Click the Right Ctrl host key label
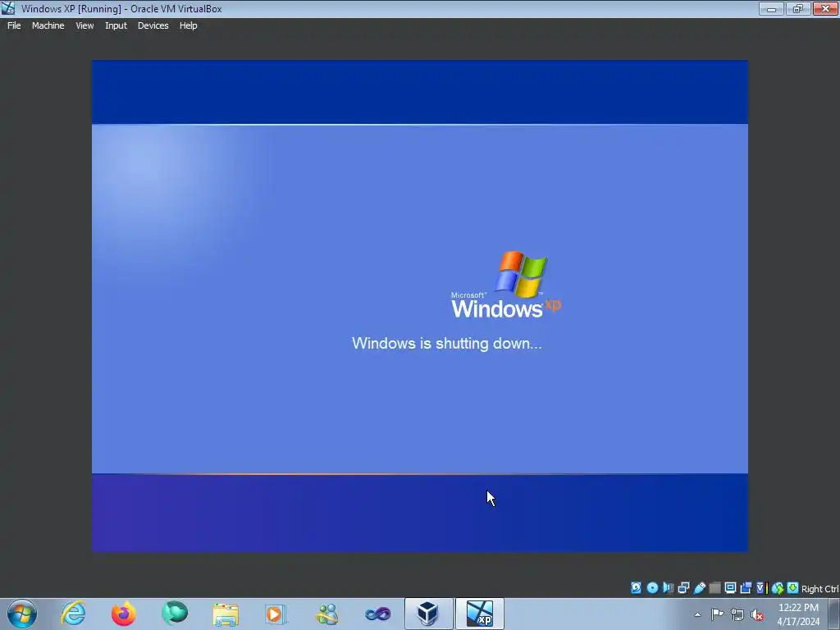This screenshot has height=630, width=840. click(819, 589)
